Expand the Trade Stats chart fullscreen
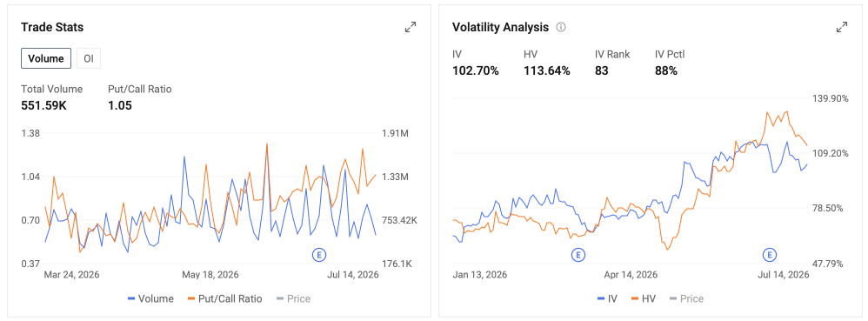The height and width of the screenshot is (321, 868). (x=411, y=27)
